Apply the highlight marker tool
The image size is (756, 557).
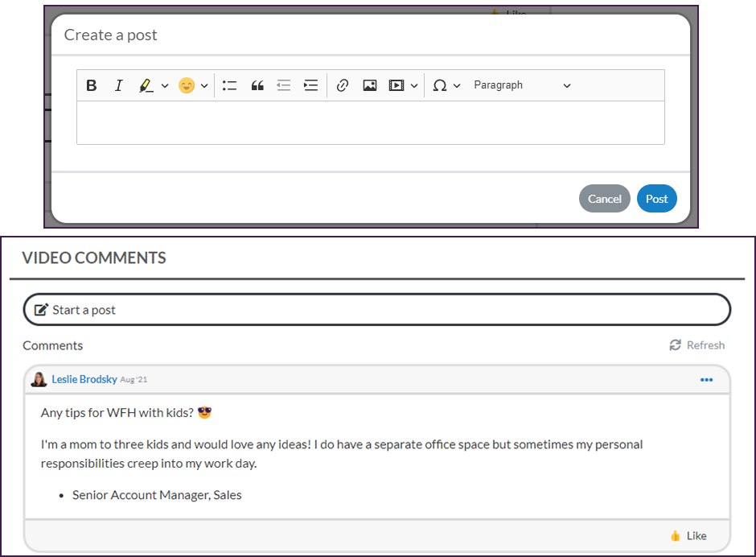pyautogui.click(x=146, y=85)
